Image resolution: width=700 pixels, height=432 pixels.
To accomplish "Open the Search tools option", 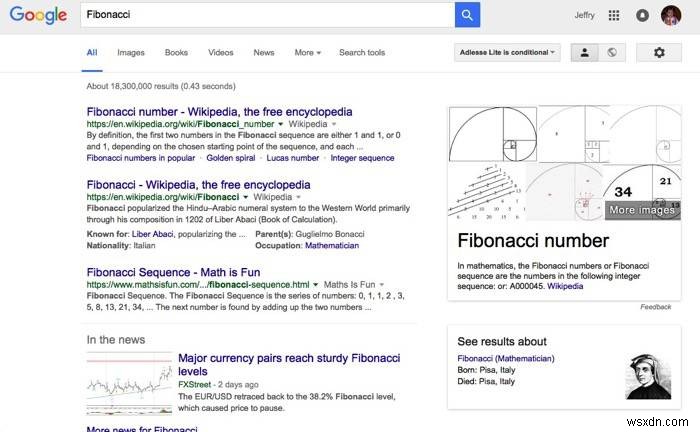I will (x=362, y=52).
